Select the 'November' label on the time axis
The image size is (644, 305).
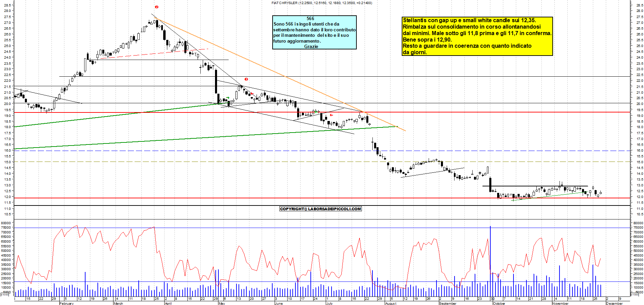560,303
